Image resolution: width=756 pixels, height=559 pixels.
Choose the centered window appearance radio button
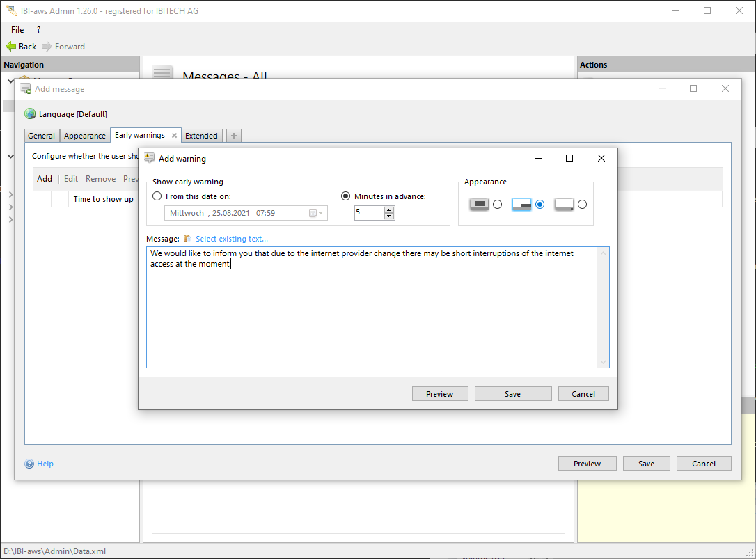pyautogui.click(x=497, y=205)
